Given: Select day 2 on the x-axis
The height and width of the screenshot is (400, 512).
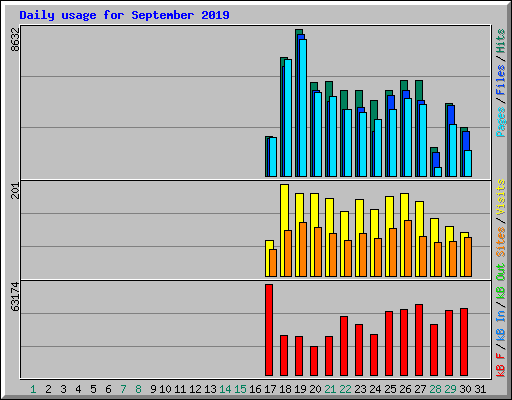Looking at the screenshot, I should (x=48, y=389).
